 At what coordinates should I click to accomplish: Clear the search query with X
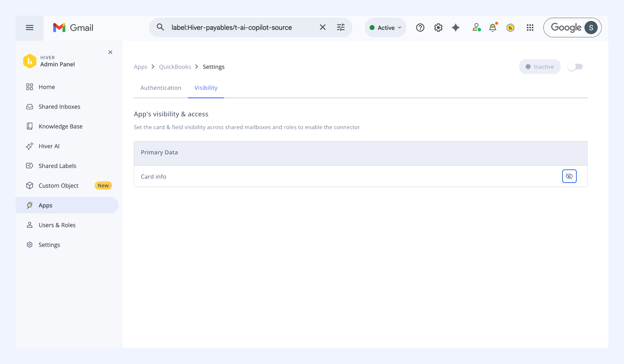(323, 27)
